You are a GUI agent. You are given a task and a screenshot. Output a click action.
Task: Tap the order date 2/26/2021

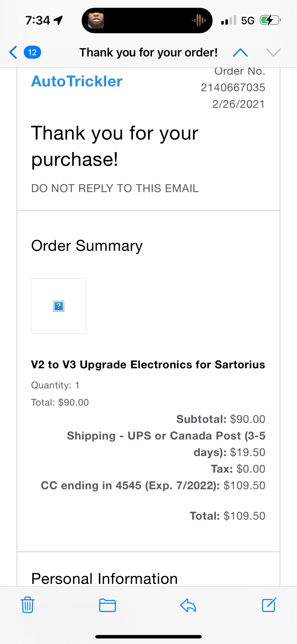(x=239, y=104)
